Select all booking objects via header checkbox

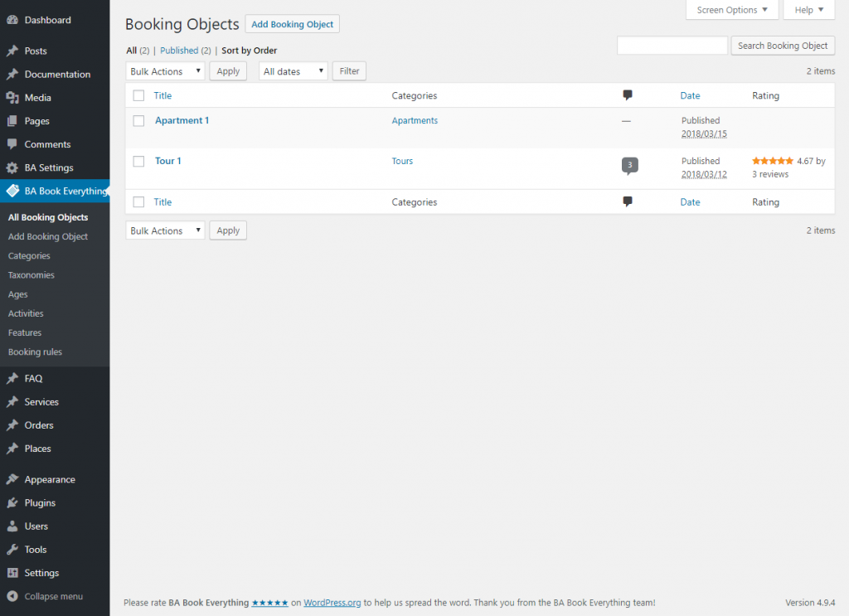[x=138, y=95]
